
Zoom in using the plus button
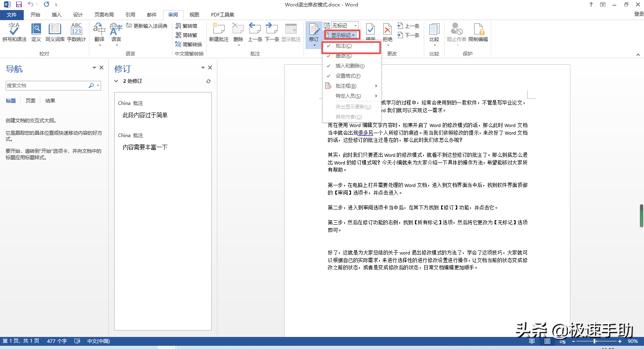[x=620, y=341]
